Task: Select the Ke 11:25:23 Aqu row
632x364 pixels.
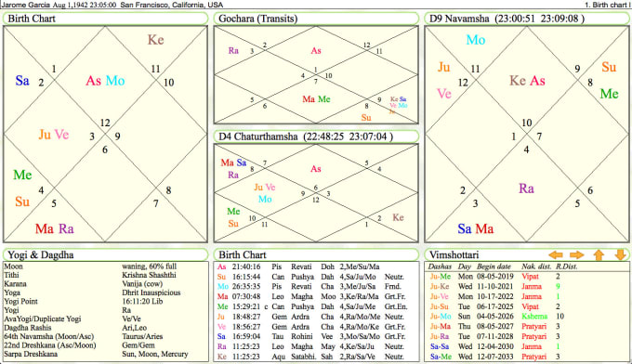Action: [x=316, y=357]
